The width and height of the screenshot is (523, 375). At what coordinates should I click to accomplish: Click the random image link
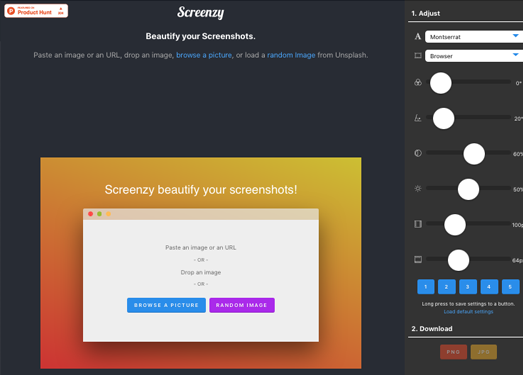[x=291, y=55]
